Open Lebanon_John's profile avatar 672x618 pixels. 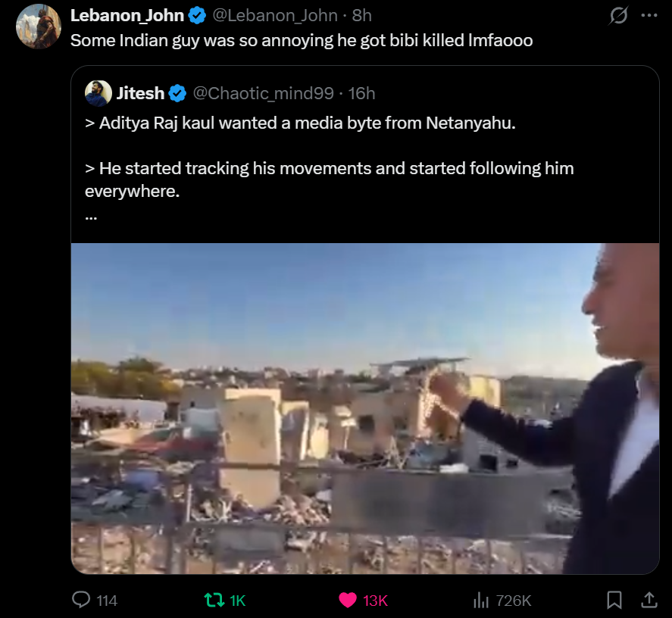[x=39, y=27]
